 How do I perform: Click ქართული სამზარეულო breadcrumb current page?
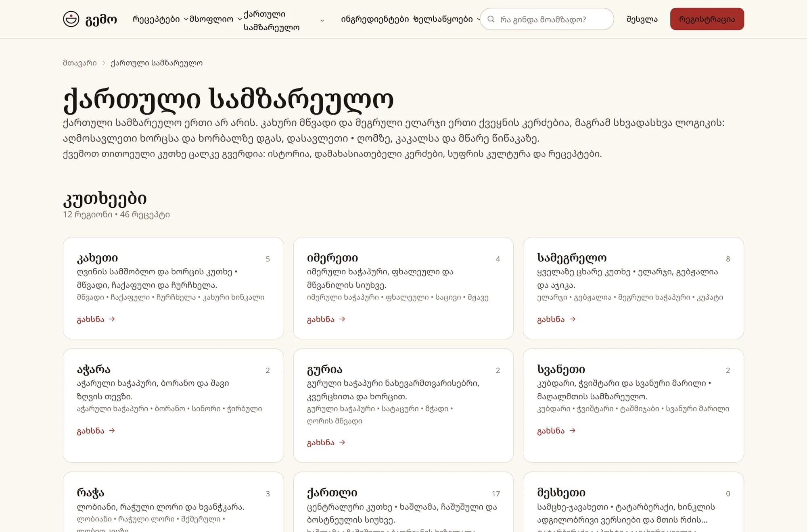pos(157,63)
